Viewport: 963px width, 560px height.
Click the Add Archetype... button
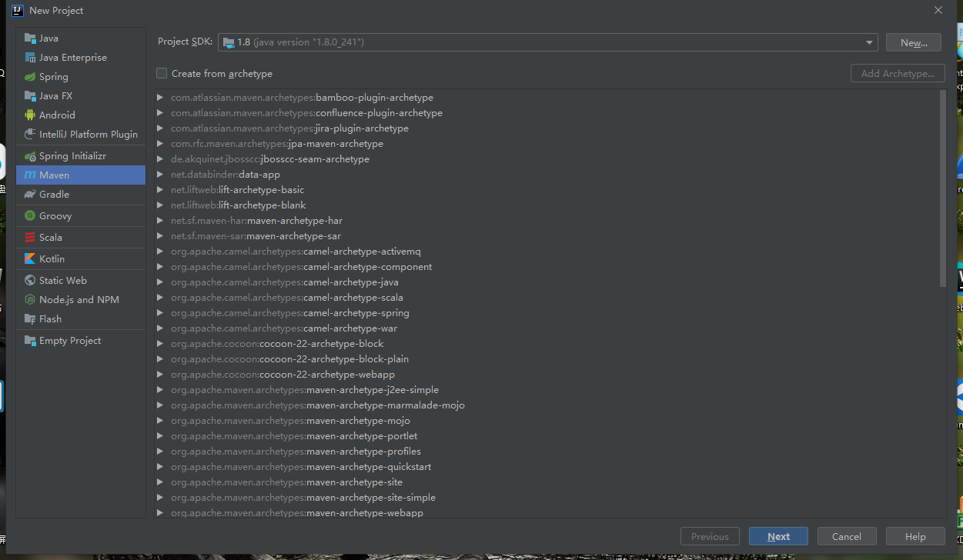pyautogui.click(x=898, y=74)
